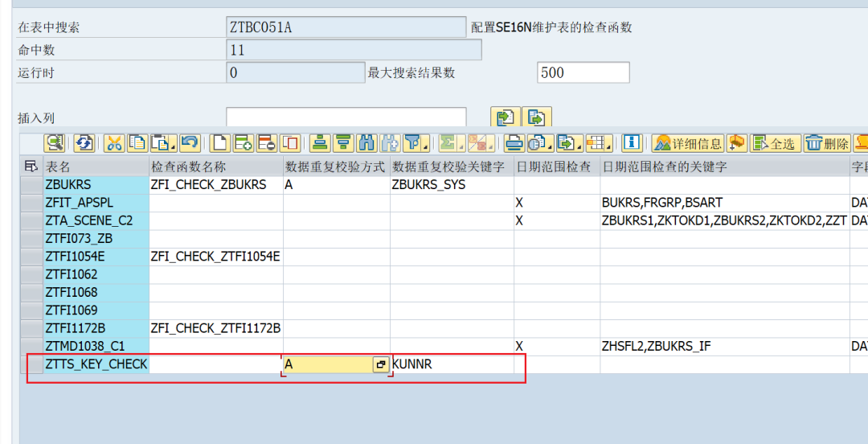Click the icon button between 详细信息 and 全选
This screenshot has width=868, height=444.
pos(737,142)
